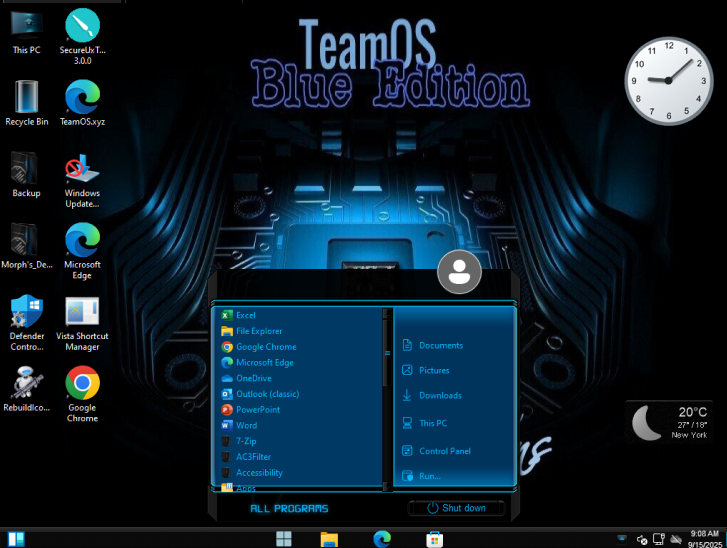The width and height of the screenshot is (727, 548).
Task: Open Microsoft Store from the taskbar
Action: click(434, 539)
